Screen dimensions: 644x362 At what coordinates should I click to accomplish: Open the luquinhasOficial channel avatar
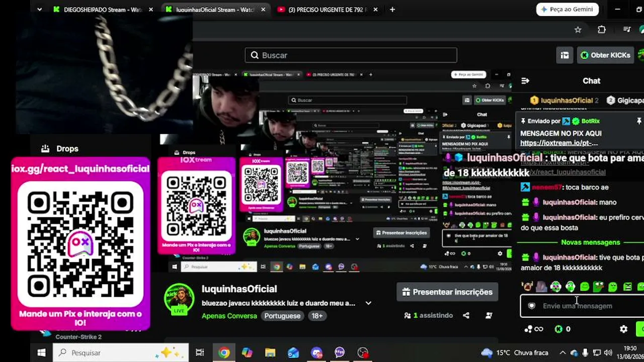tap(179, 299)
